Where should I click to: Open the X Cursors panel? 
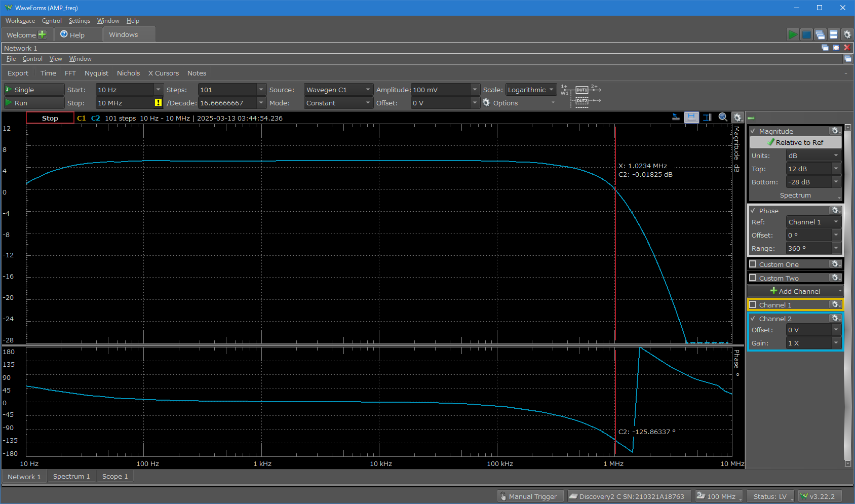(x=164, y=73)
